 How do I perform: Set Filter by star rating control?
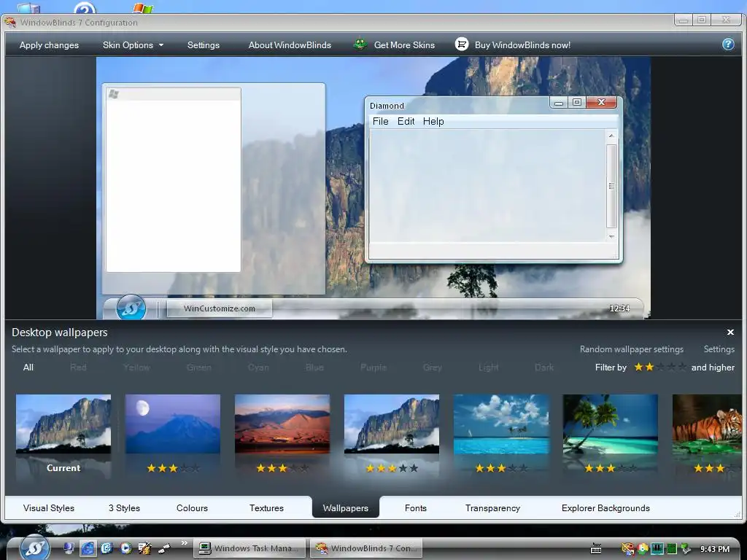[x=660, y=367]
